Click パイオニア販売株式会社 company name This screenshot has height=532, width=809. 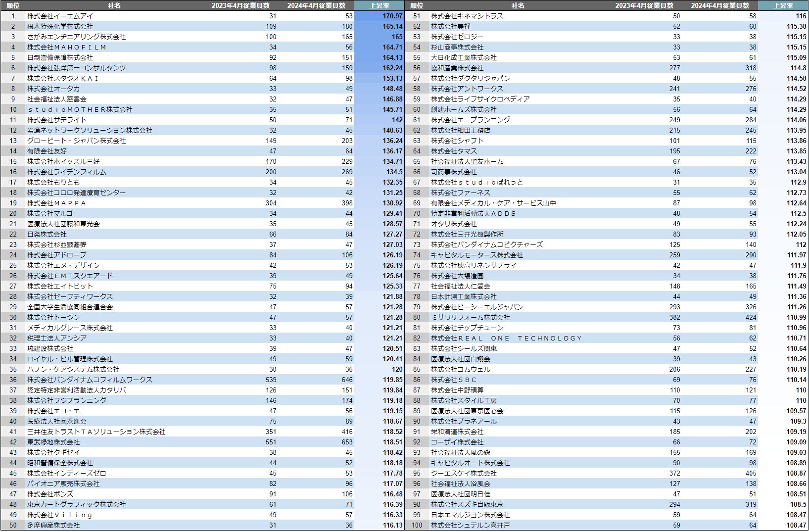(63, 484)
